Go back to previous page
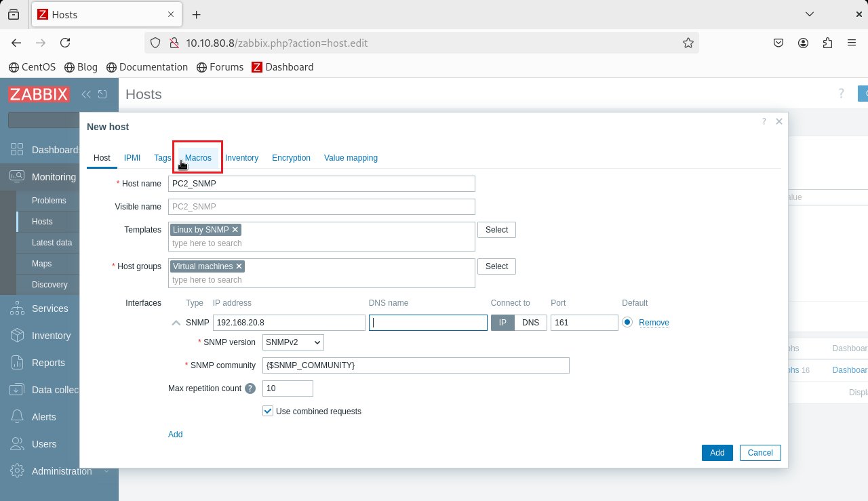 tap(16, 43)
